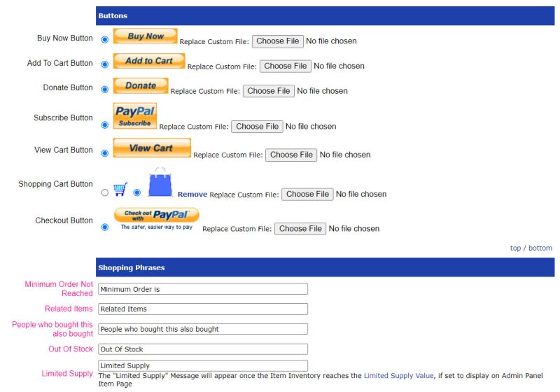Select the default shopping cart icon radio

[104, 192]
